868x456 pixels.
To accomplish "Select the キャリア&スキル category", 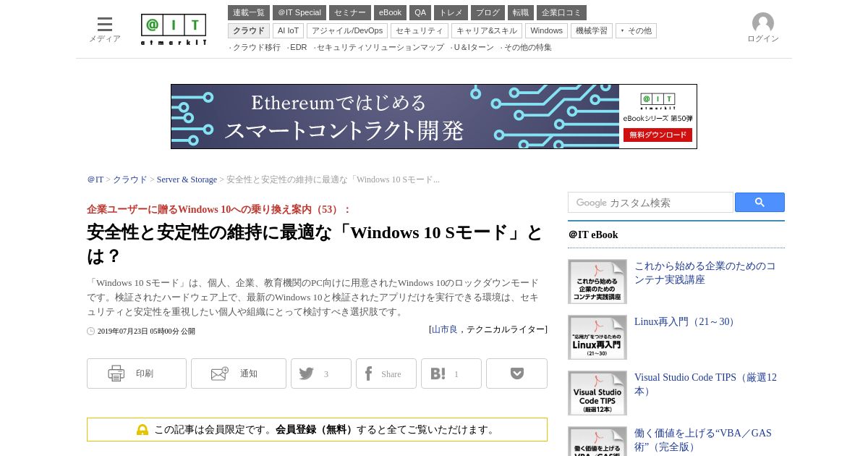I will [487, 30].
